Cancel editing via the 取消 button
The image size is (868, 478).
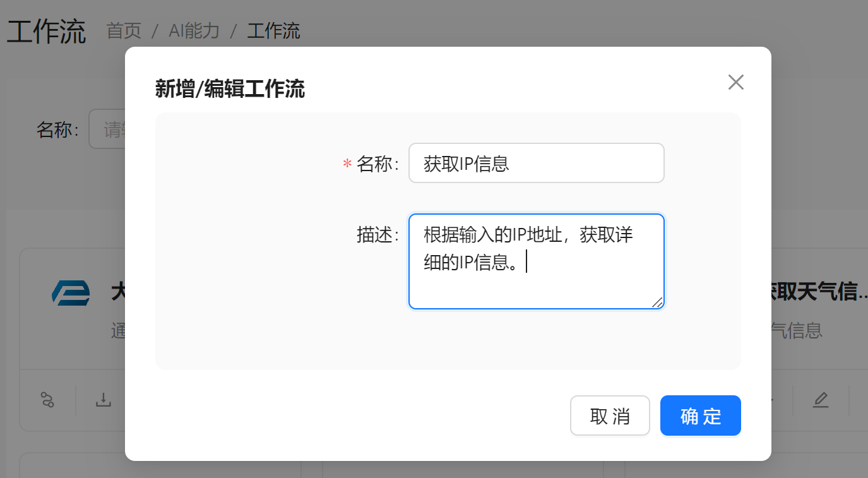pos(610,415)
